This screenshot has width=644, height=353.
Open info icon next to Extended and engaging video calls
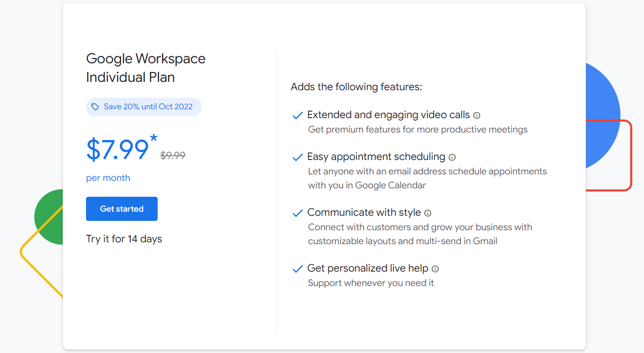coord(477,115)
